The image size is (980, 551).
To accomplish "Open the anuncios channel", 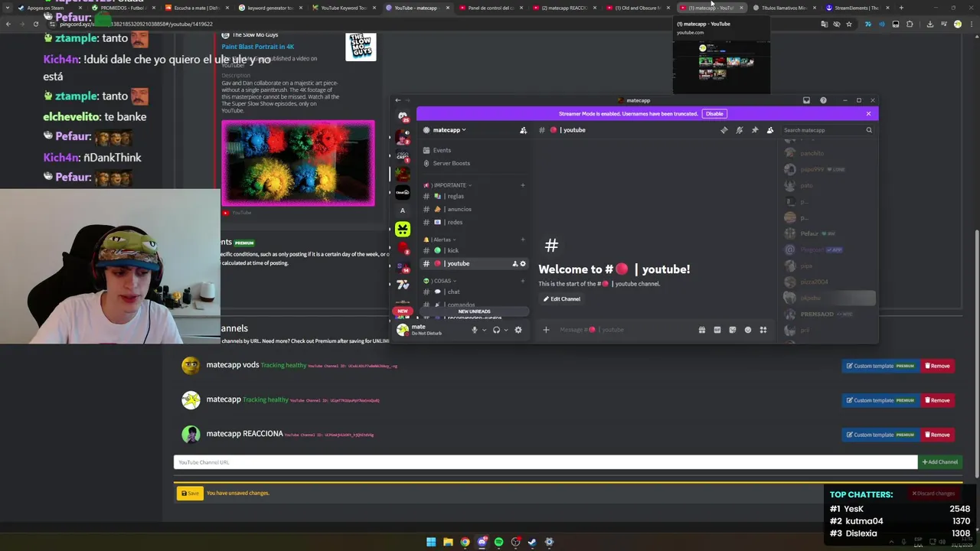I will pos(474,209).
